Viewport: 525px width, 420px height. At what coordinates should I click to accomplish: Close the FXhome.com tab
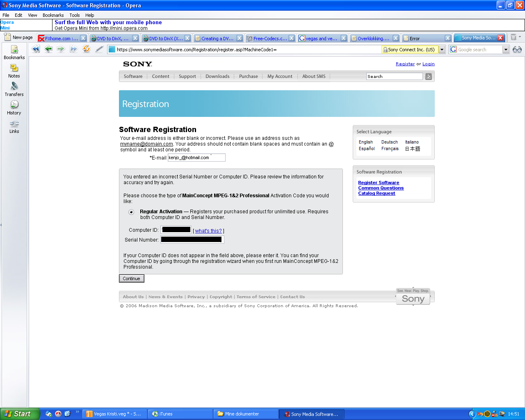tap(83, 38)
